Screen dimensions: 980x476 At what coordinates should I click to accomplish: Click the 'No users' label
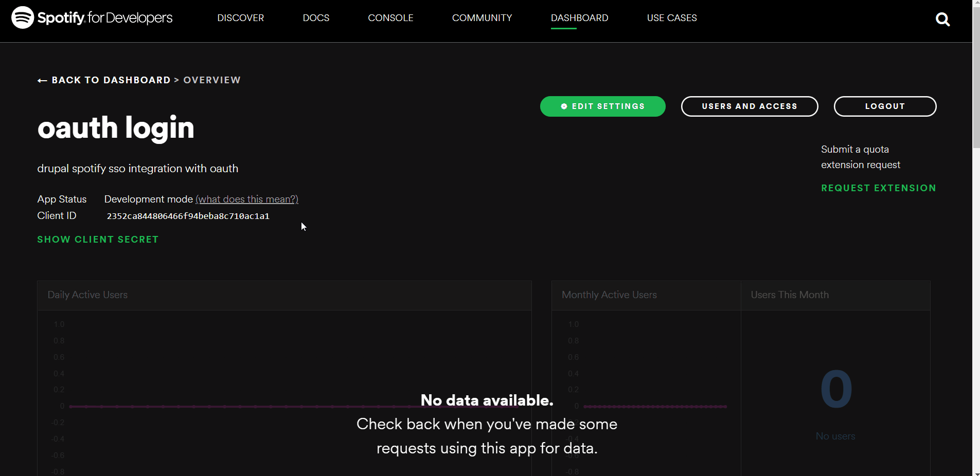[835, 436]
